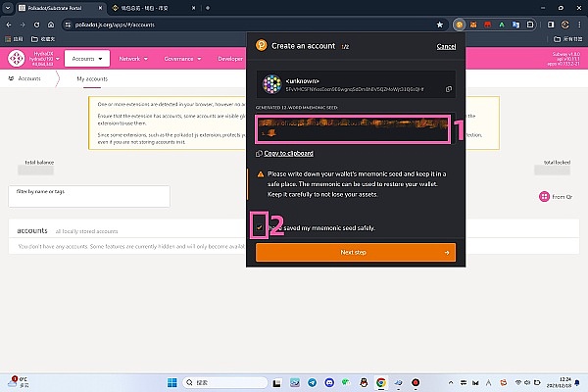
Task: Copy the account address via copy icon
Action: pyautogui.click(x=449, y=89)
